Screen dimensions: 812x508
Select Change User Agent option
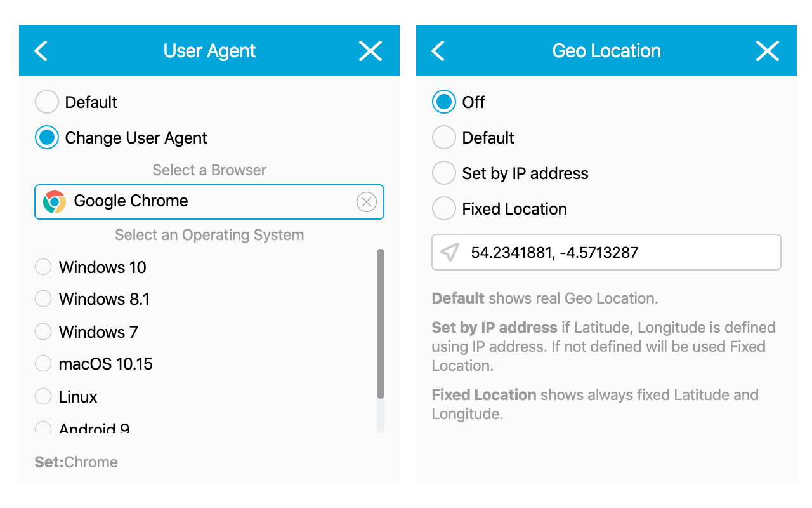click(47, 138)
